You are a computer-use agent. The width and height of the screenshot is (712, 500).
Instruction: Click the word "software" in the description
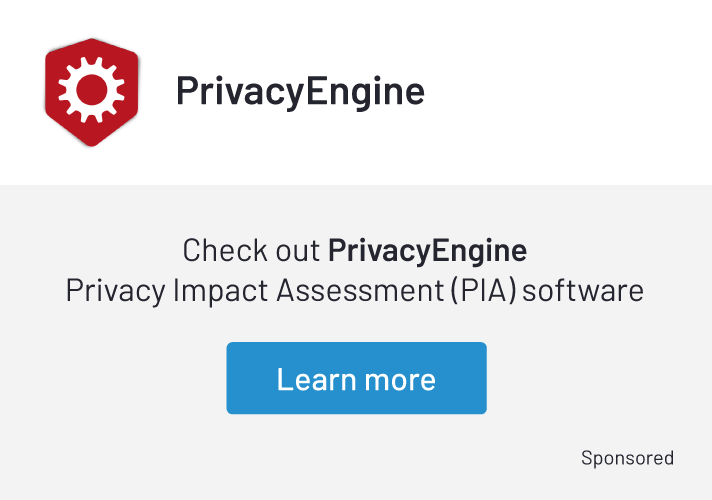pyautogui.click(x=583, y=291)
